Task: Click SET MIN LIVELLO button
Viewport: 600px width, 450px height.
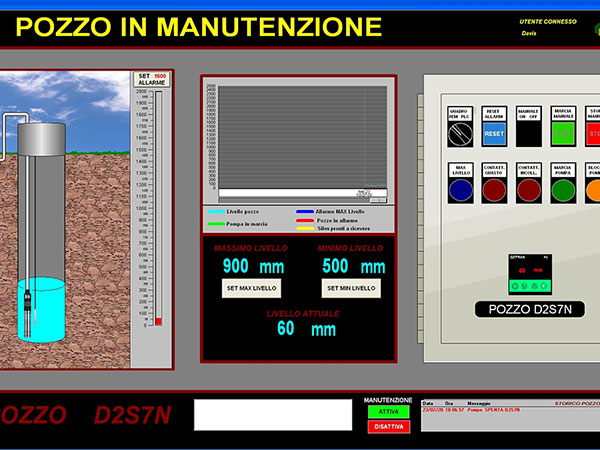Action: tap(351, 288)
